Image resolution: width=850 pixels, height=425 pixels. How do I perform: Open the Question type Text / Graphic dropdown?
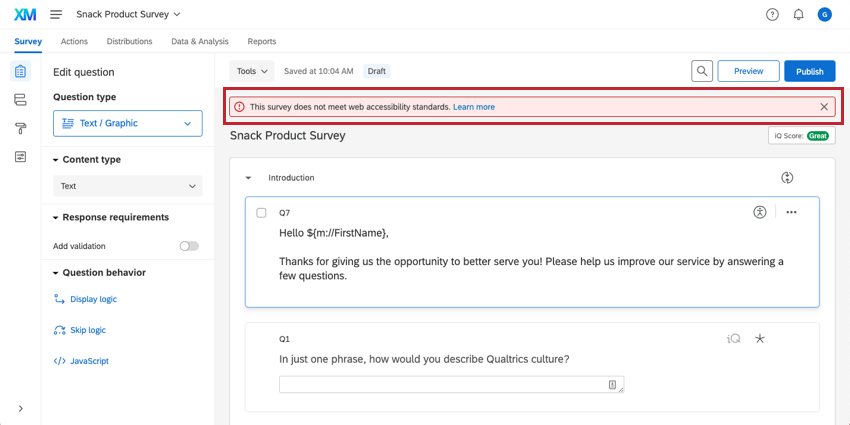point(128,124)
